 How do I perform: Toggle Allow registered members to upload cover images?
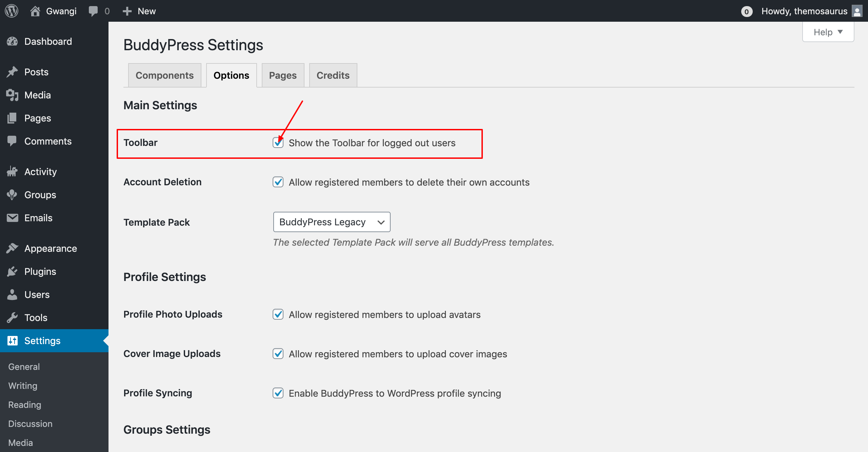278,354
